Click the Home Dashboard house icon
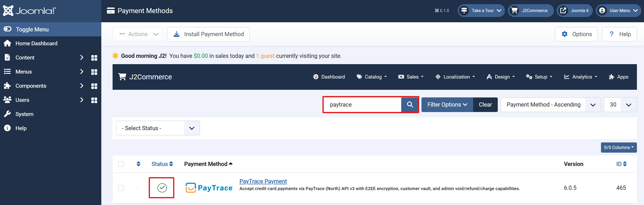 tap(8, 43)
